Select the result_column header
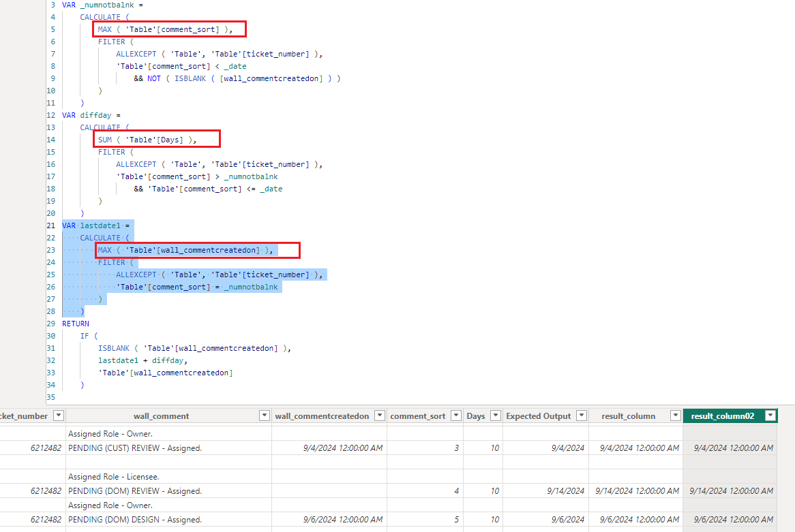 [x=628, y=416]
